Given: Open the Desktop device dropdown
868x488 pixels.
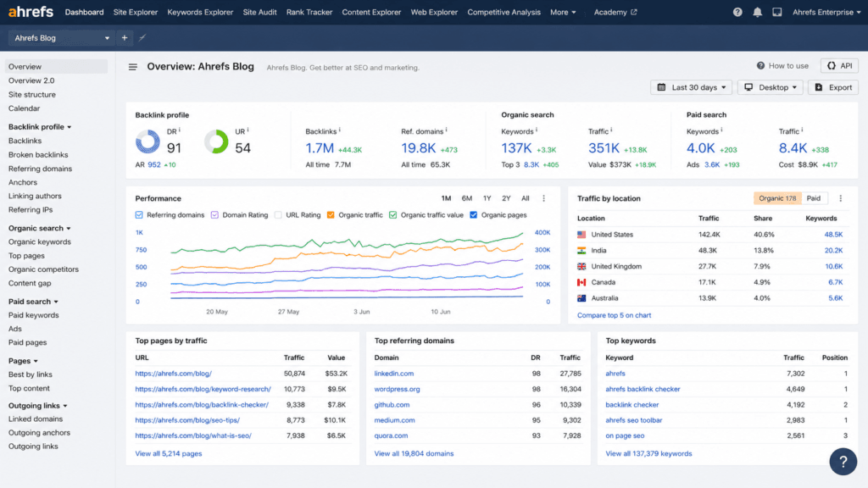Looking at the screenshot, I should (770, 87).
